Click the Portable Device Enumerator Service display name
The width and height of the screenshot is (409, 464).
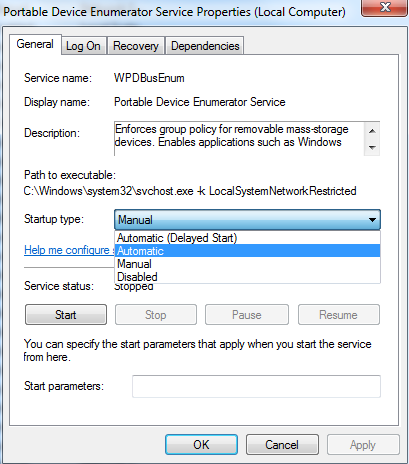coord(200,102)
